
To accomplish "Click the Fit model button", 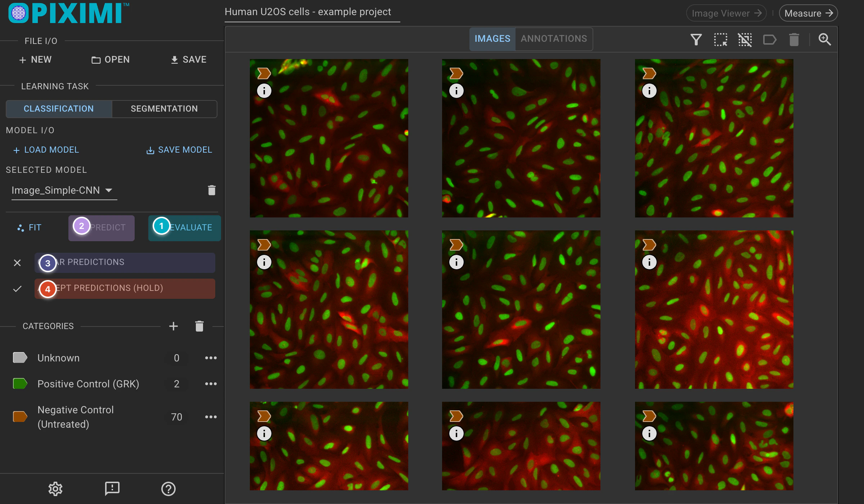I will [x=30, y=228].
